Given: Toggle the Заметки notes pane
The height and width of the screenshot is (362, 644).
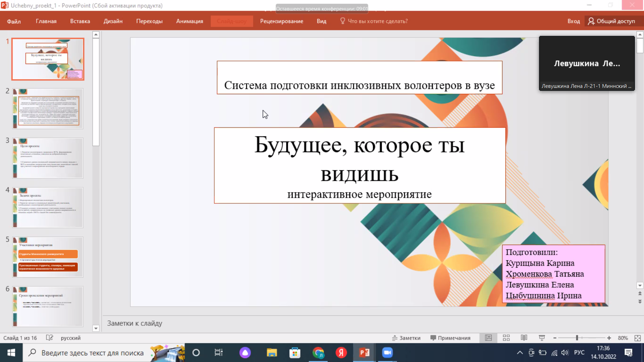Looking at the screenshot, I should tap(406, 338).
